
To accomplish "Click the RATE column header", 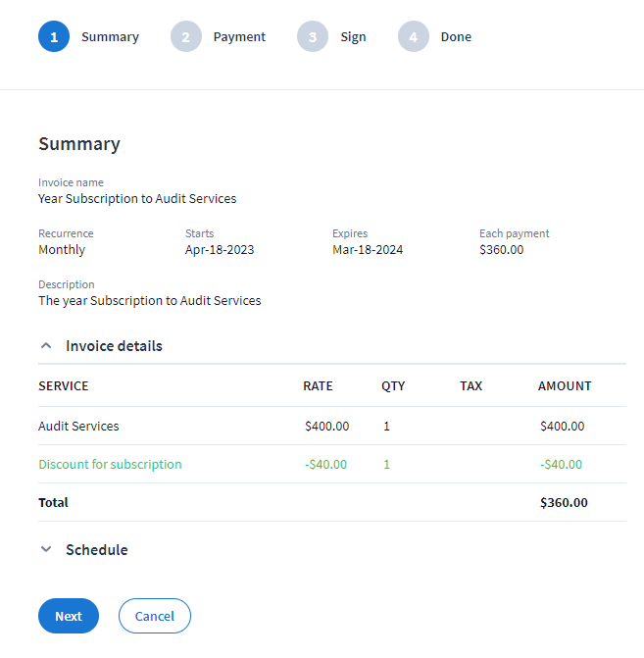I will coord(318,386).
